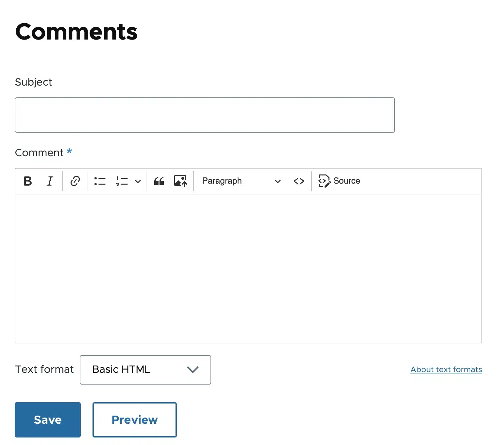Expand the Basic HTML text format selector
Viewport: 504px width, 445px height.
[x=145, y=370]
